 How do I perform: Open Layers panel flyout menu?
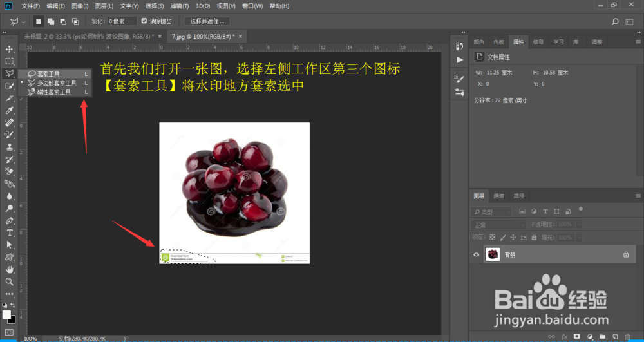(x=638, y=196)
